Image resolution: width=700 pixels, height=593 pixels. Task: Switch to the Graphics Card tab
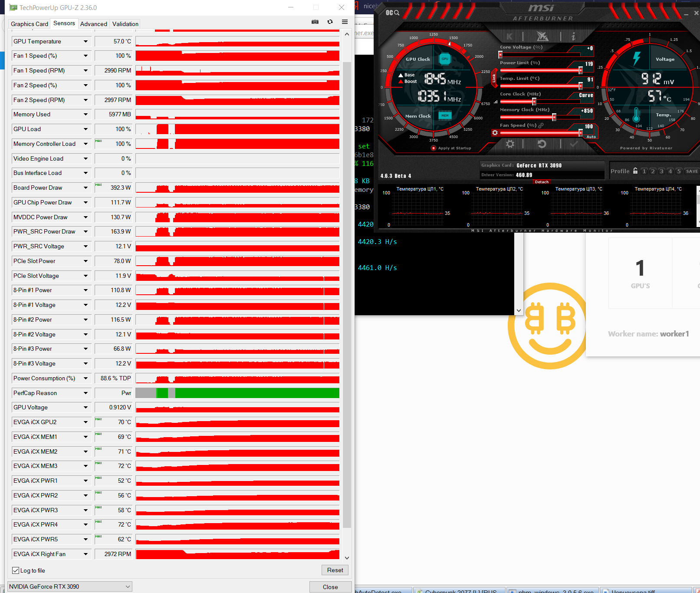point(30,24)
